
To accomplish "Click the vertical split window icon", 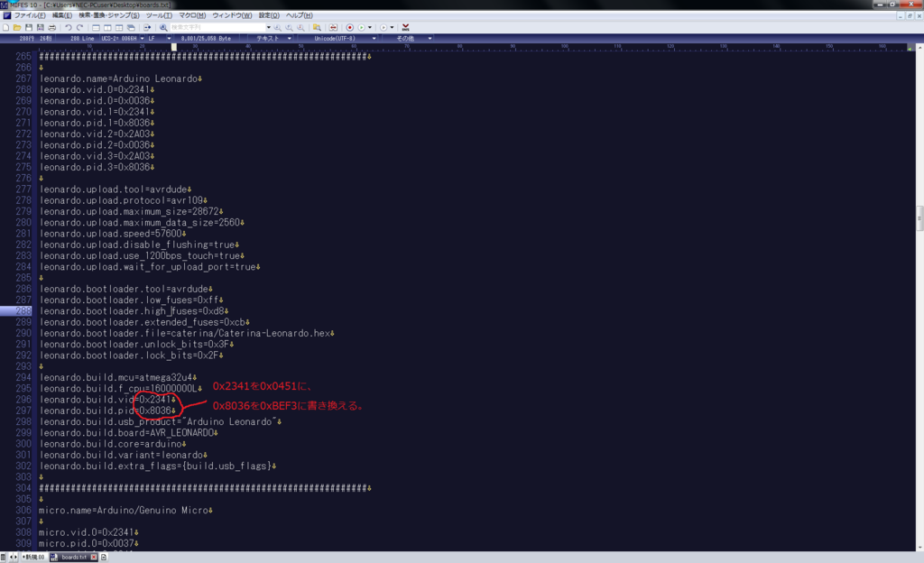I will [108, 27].
